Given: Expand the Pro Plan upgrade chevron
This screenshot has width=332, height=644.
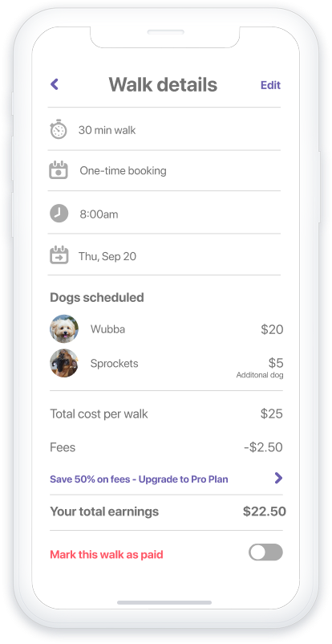Looking at the screenshot, I should (278, 478).
